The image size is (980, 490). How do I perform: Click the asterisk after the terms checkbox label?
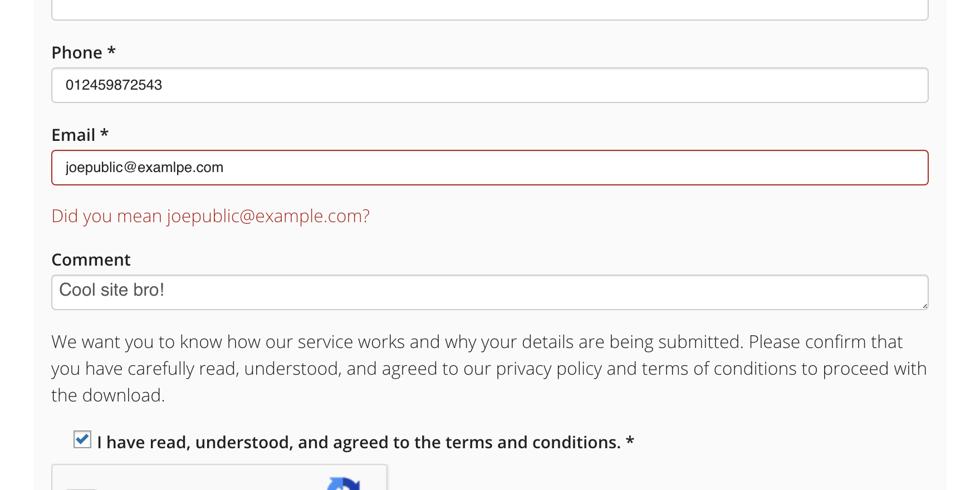pos(630,442)
